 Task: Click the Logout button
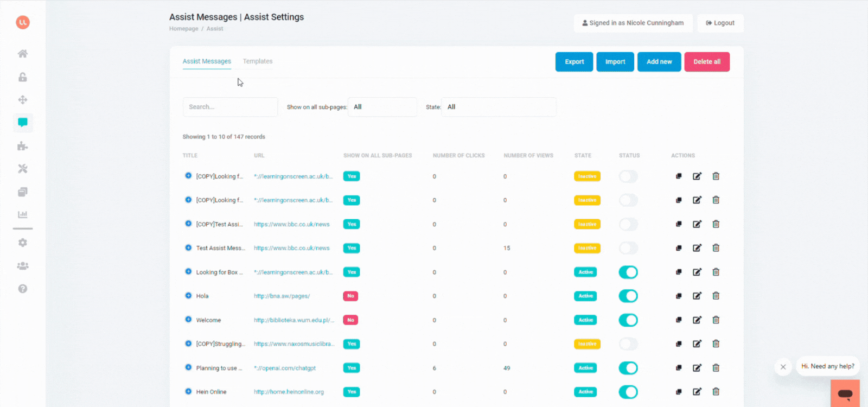point(720,23)
